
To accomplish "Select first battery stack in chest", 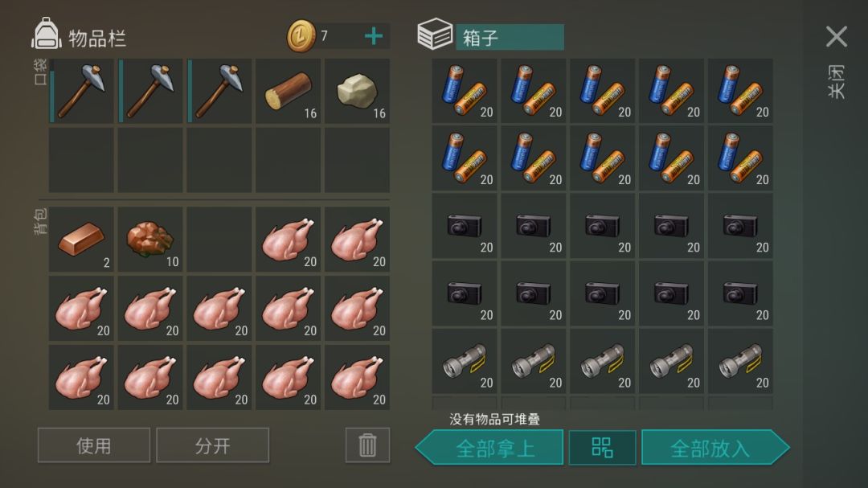I will [464, 91].
